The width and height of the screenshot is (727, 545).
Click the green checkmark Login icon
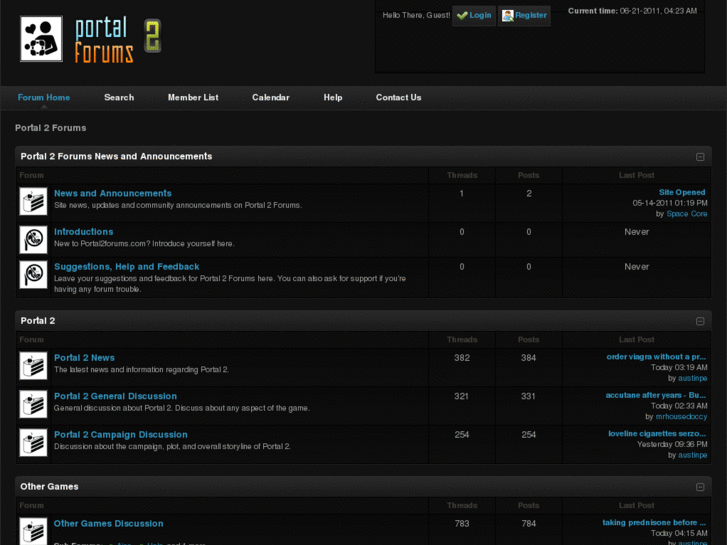[462, 15]
